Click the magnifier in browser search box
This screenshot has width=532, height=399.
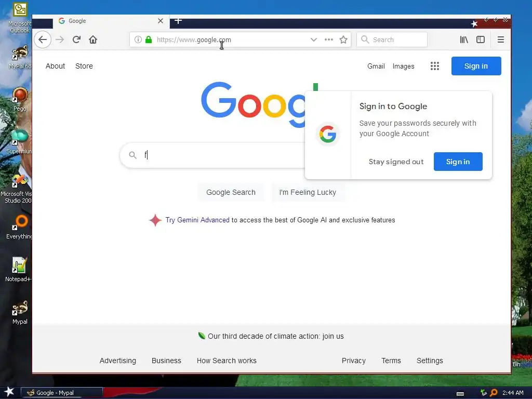click(365, 39)
